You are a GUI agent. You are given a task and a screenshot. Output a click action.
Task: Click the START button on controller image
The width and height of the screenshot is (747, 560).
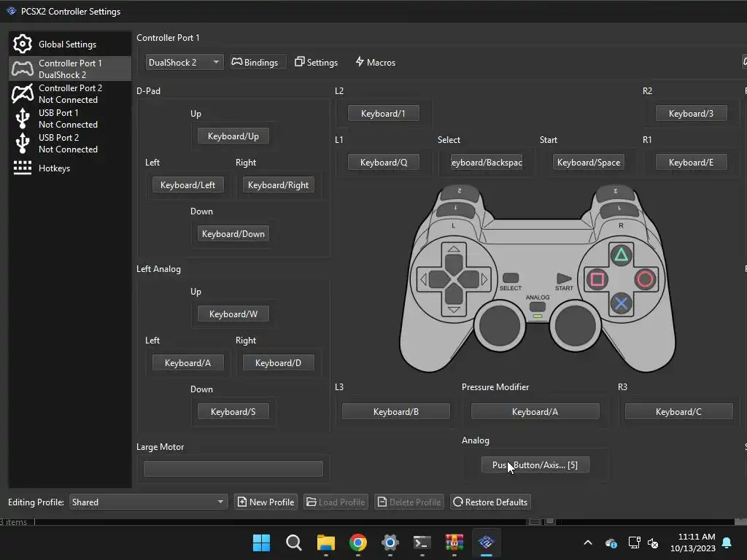tap(564, 279)
